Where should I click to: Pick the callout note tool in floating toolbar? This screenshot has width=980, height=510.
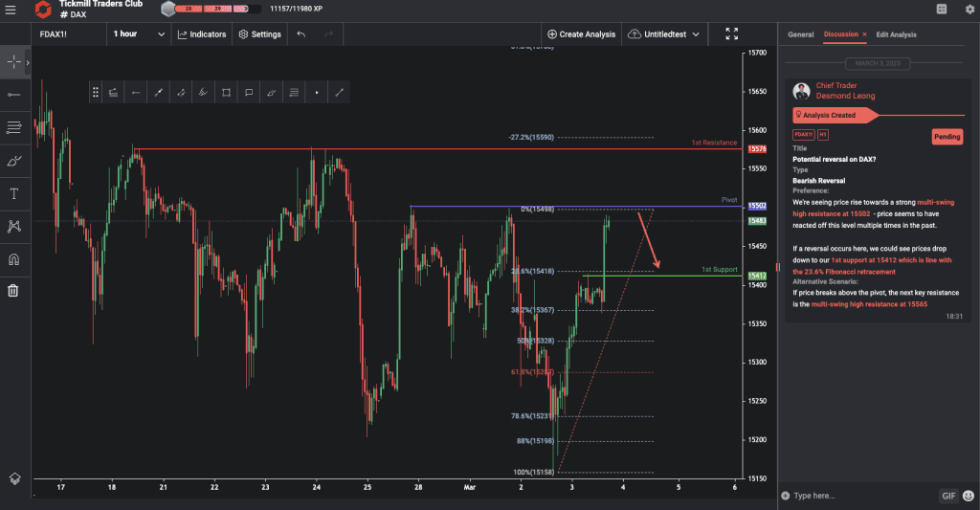tap(249, 93)
